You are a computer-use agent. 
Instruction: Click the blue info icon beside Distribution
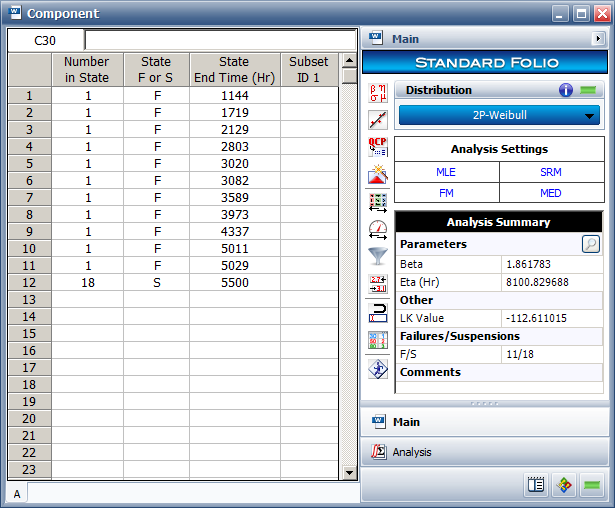pos(566,90)
